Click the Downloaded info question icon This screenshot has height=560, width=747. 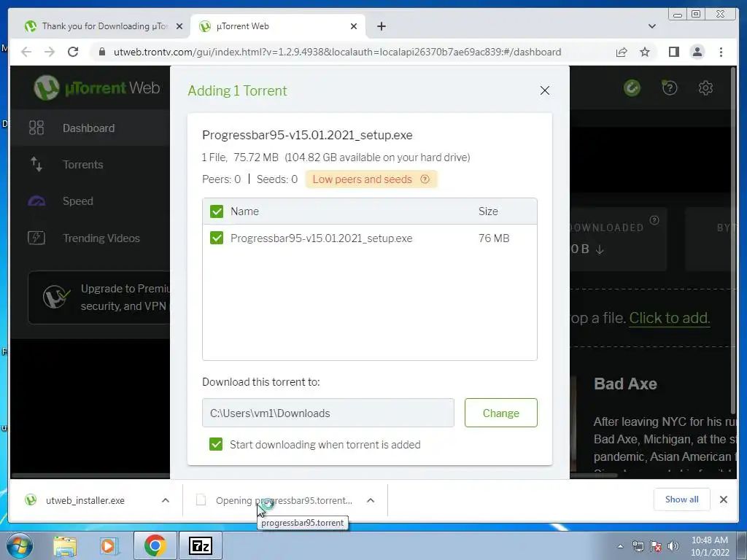coord(654,220)
